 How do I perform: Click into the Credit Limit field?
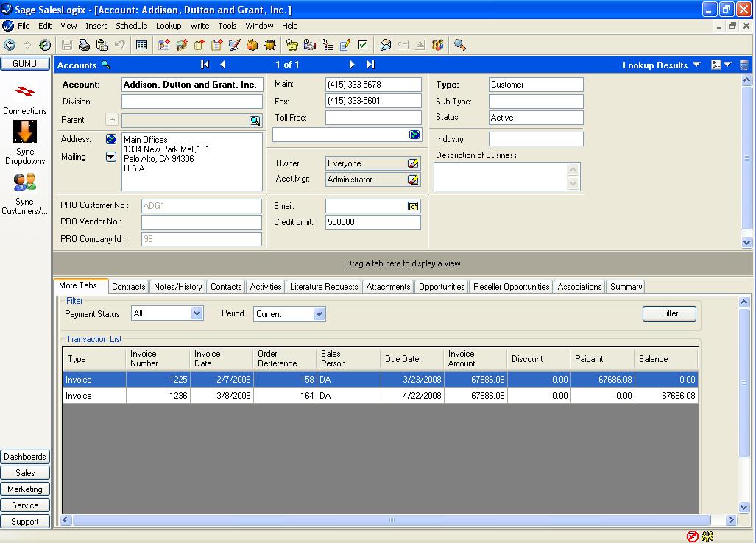(373, 222)
